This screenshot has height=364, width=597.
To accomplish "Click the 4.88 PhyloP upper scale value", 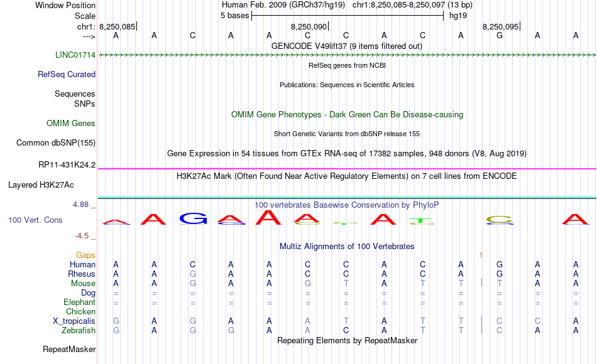I will (x=81, y=205).
